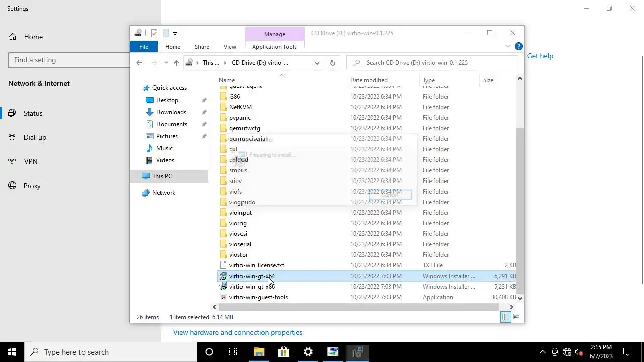Click the Properties quick access toolbar icon
644x362 pixels.
click(x=154, y=33)
